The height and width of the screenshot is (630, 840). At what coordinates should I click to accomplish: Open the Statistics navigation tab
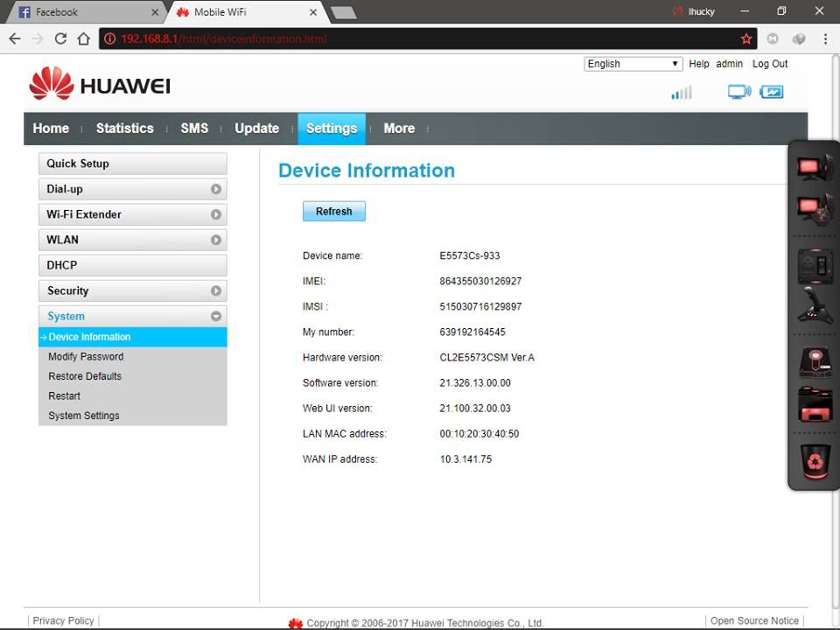coord(125,129)
